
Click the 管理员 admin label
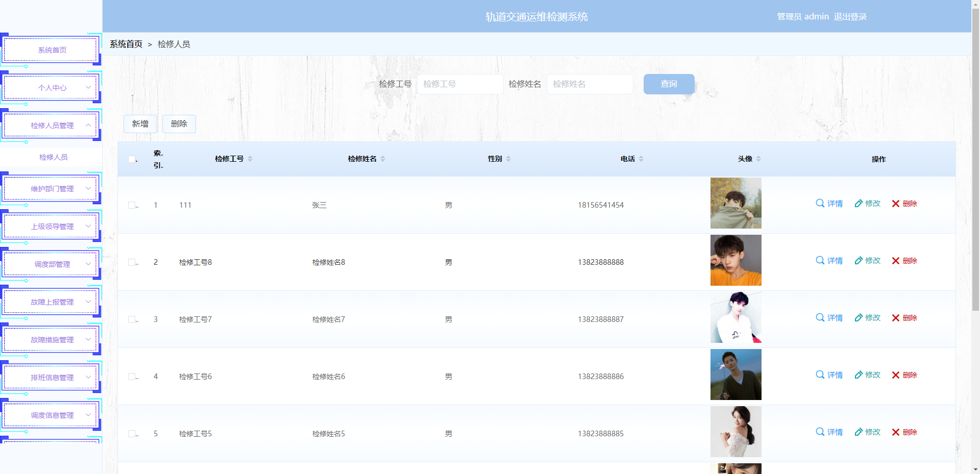[803, 17]
